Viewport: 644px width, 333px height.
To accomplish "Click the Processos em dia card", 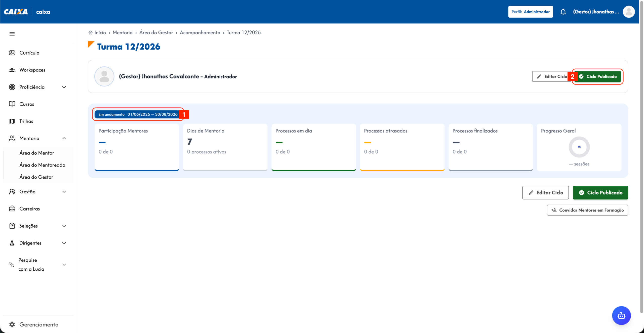I will click(x=314, y=147).
